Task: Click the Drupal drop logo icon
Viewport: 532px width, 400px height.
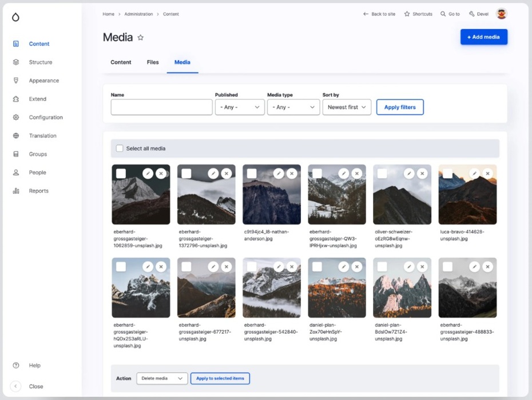Action: point(15,17)
